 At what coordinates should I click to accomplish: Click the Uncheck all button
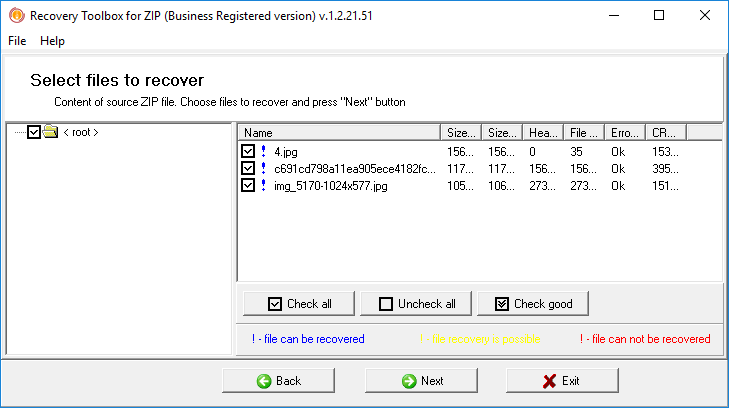(x=416, y=304)
